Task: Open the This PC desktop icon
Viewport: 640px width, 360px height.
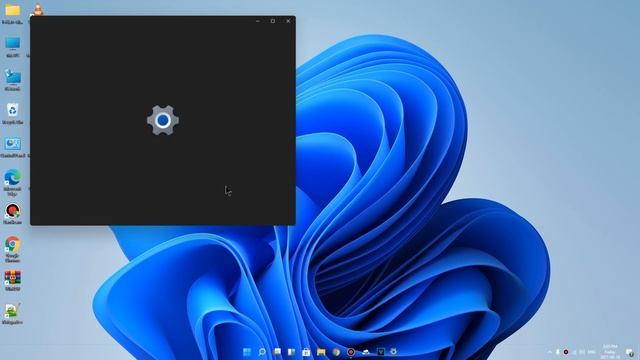Action: 12,43
